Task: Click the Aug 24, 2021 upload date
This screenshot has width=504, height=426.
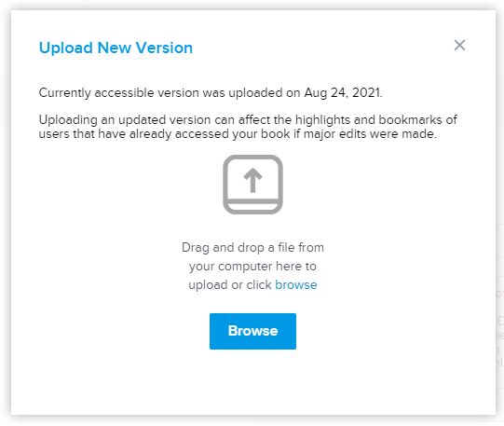Action: 343,93
